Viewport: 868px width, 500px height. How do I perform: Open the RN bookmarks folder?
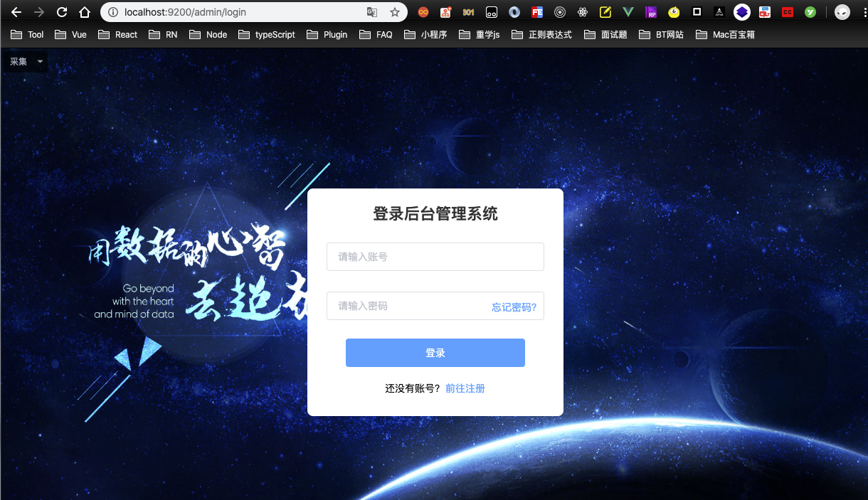pos(163,34)
